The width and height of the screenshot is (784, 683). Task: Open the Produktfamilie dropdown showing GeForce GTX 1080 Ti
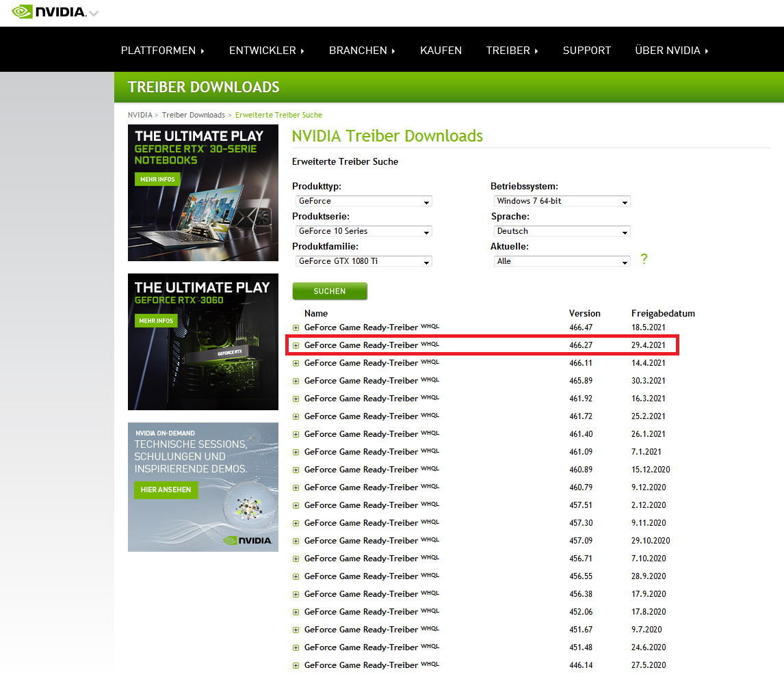pos(363,260)
